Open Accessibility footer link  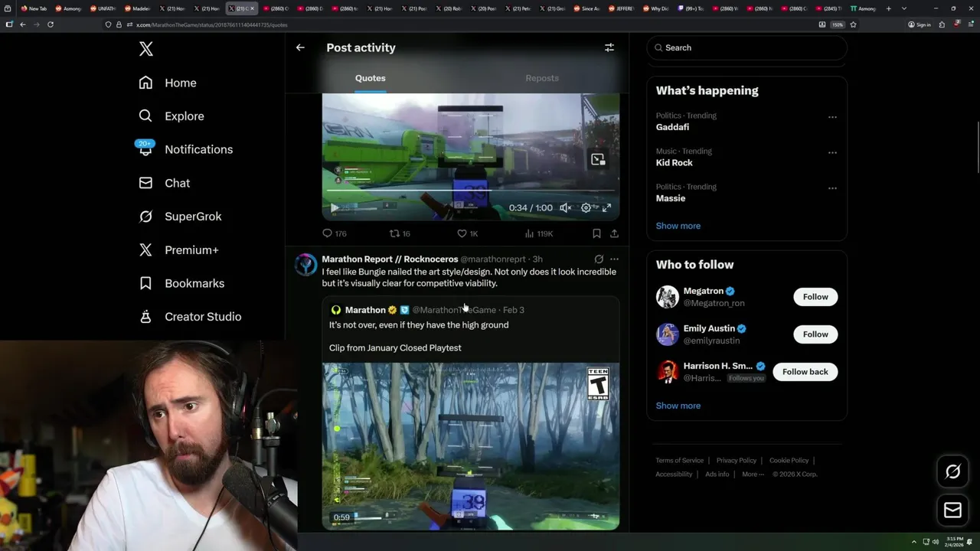[x=674, y=474]
